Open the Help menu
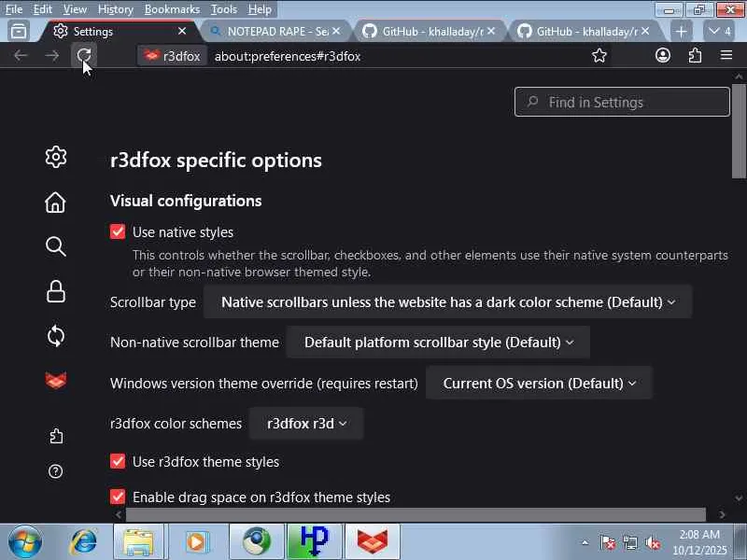Viewport: 747px width, 560px height. coord(260,9)
